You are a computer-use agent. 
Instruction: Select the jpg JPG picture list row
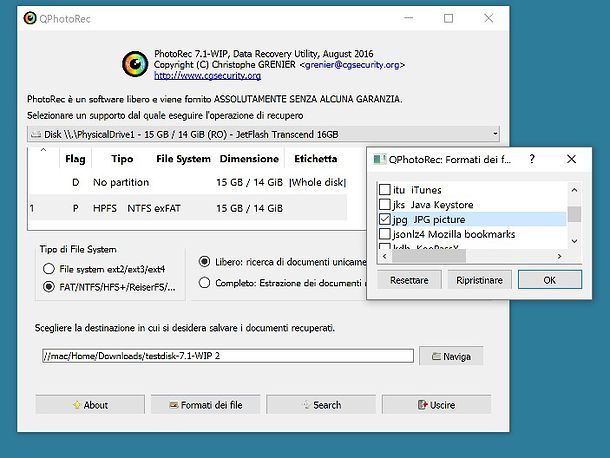click(472, 219)
